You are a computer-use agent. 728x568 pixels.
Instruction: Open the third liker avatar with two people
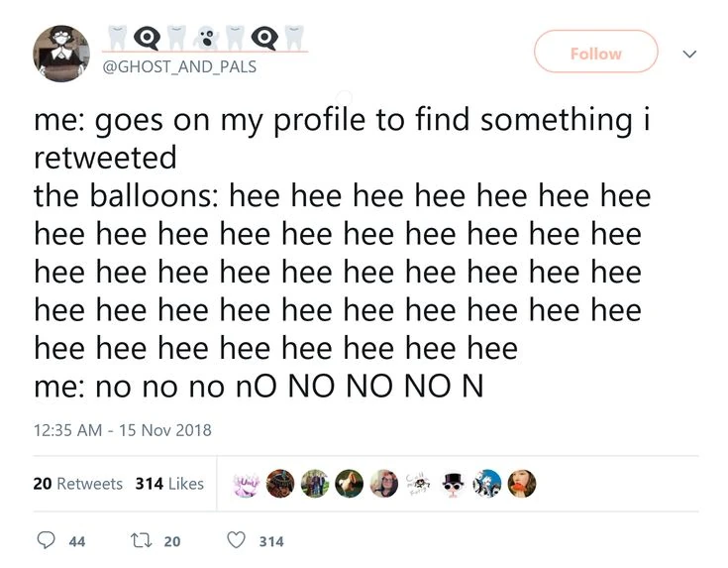pyautogui.click(x=315, y=484)
